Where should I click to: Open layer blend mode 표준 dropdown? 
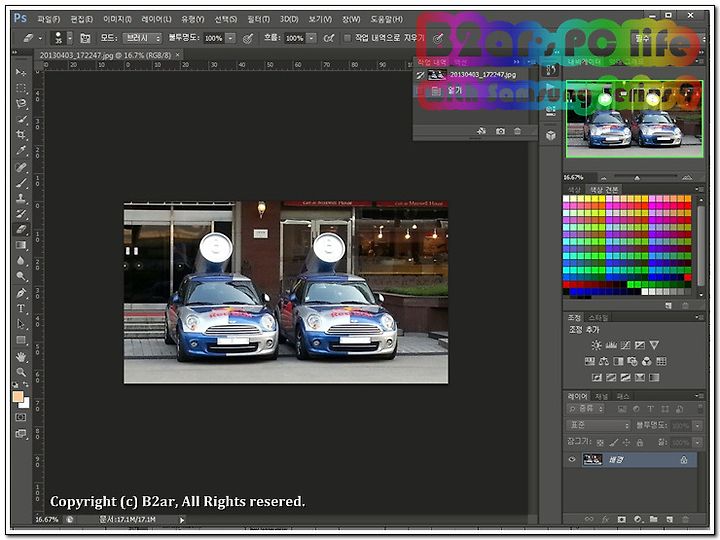click(599, 425)
